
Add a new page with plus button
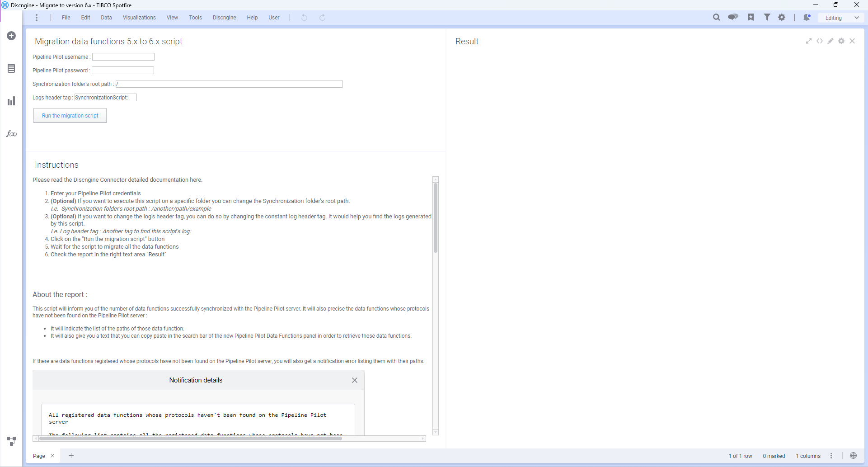[x=71, y=456]
